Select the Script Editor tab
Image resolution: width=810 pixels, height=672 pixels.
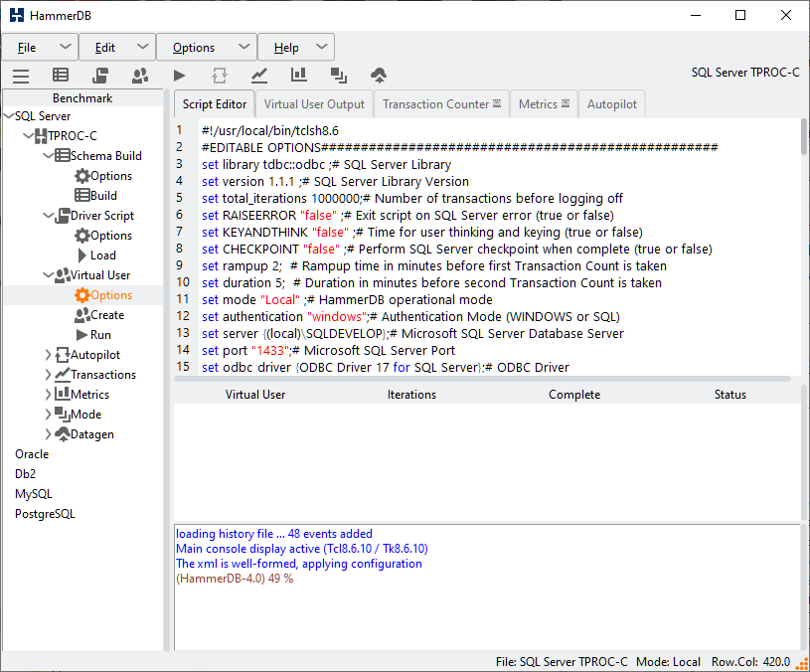215,104
